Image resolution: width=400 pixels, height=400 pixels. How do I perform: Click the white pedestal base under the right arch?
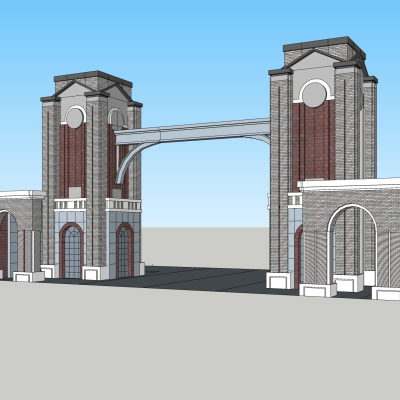318,290
